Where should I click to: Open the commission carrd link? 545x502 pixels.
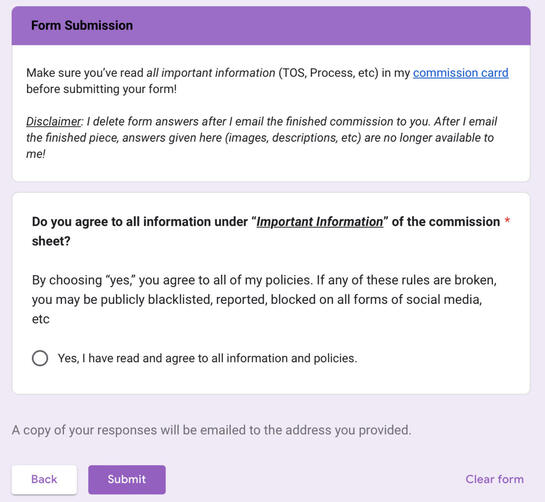pyautogui.click(x=461, y=73)
